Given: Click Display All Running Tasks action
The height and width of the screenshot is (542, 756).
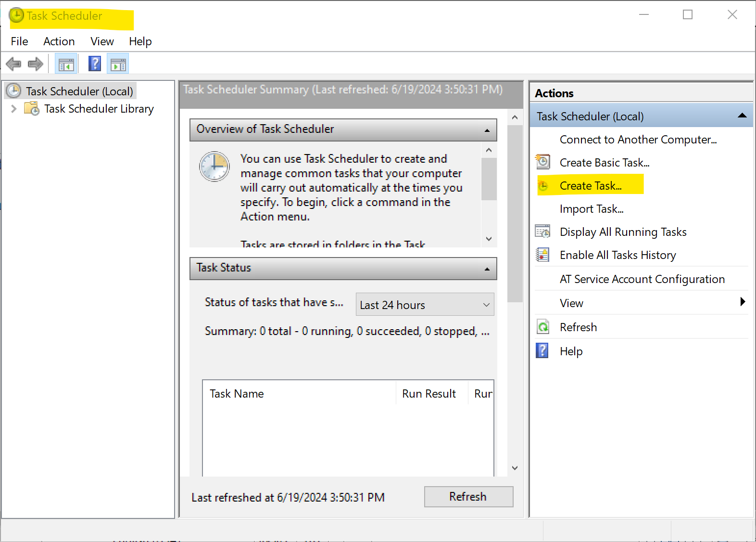Looking at the screenshot, I should (623, 232).
